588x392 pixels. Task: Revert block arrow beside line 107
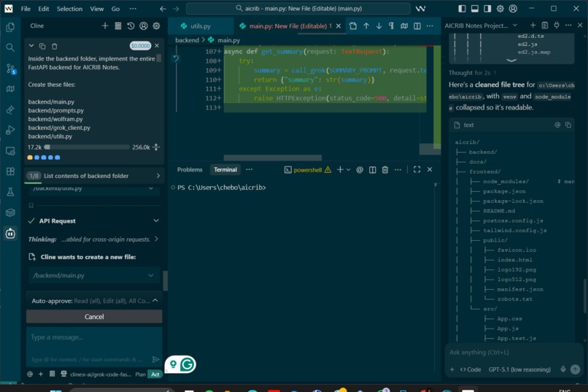tap(176, 58)
